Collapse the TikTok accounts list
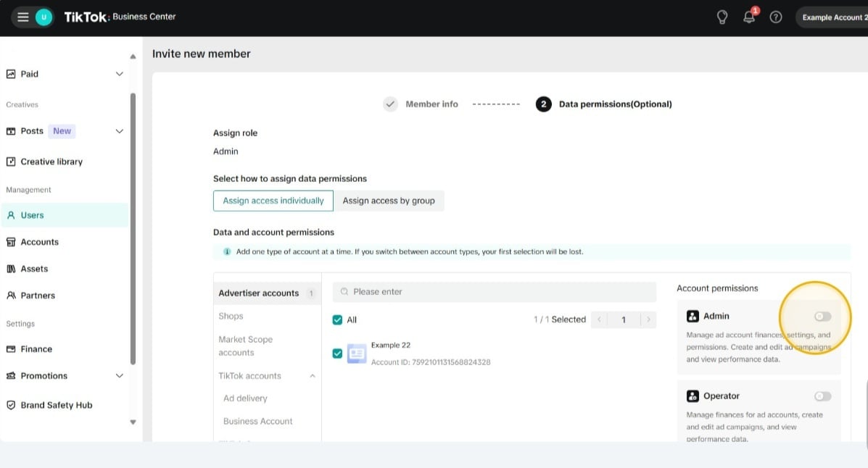The width and height of the screenshot is (868, 468). click(x=313, y=376)
